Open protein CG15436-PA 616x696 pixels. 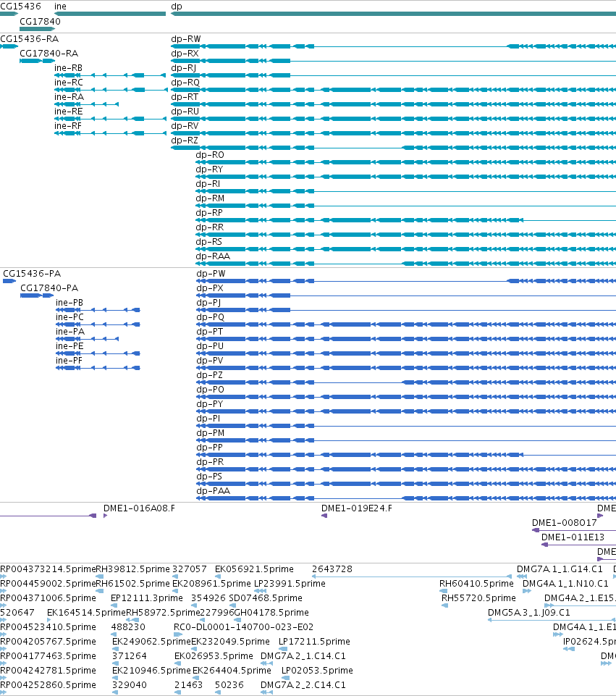[x=32, y=274]
